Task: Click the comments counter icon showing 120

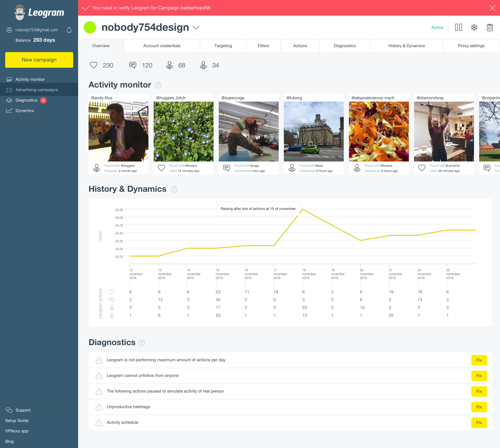Action: 133,65
